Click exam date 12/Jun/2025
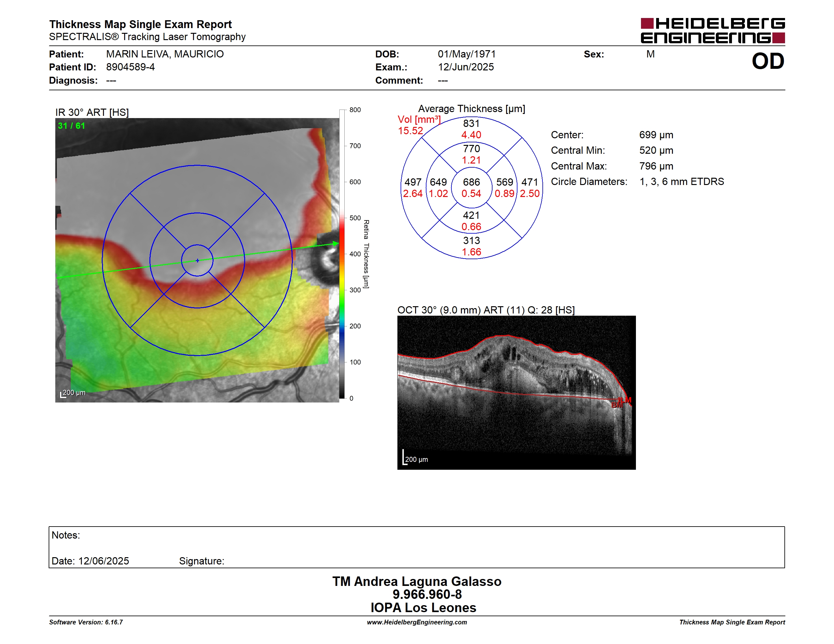Screen dimensions: 834x644 [x=466, y=67]
